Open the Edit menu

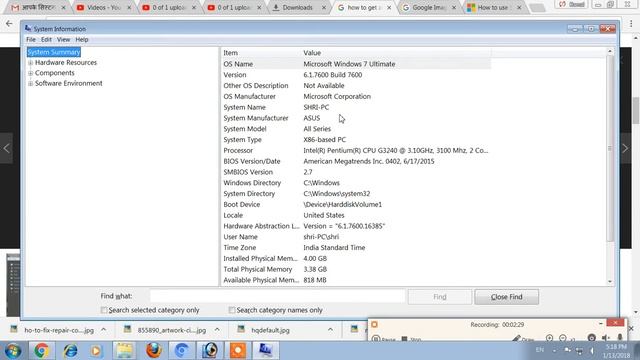[46, 40]
